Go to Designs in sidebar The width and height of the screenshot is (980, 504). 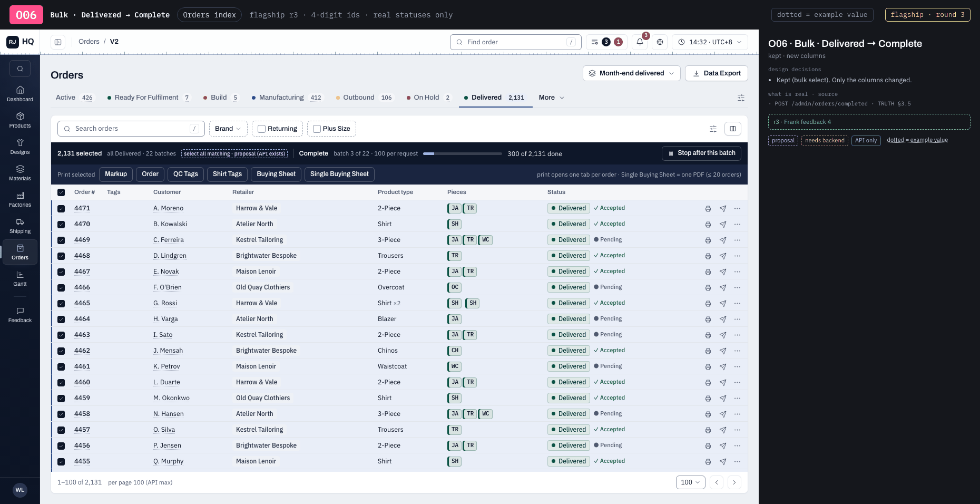[x=20, y=147]
